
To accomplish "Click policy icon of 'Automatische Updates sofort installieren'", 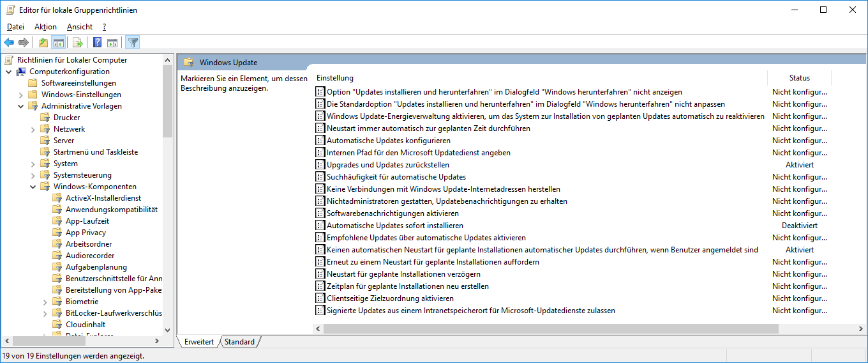I will point(320,226).
